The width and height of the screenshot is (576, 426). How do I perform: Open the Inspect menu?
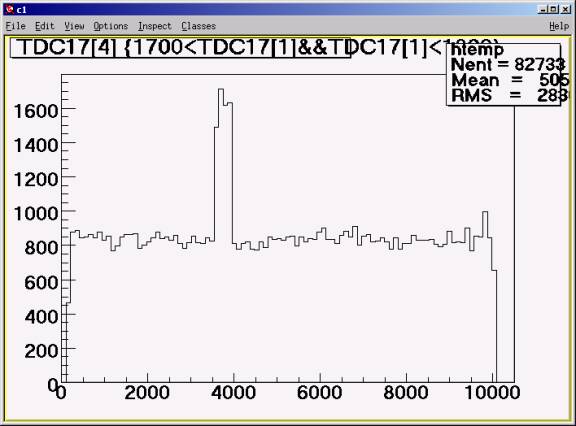coord(155,26)
